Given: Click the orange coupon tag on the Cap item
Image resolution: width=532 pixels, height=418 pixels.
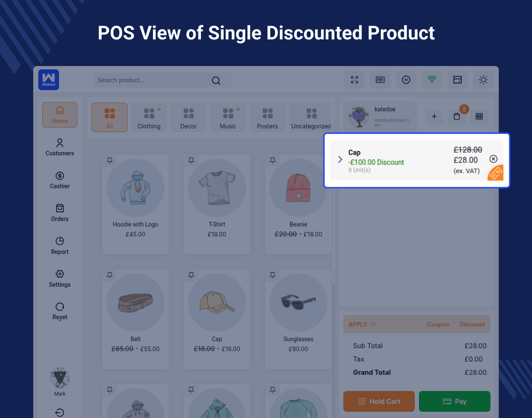Looking at the screenshot, I should click(x=496, y=173).
